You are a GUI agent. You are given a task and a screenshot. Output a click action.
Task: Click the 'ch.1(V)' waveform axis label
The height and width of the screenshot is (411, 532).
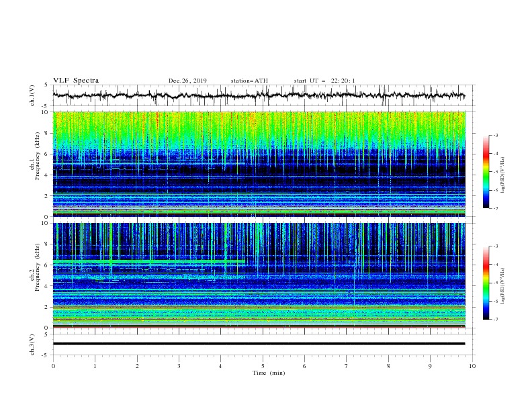[32, 95]
